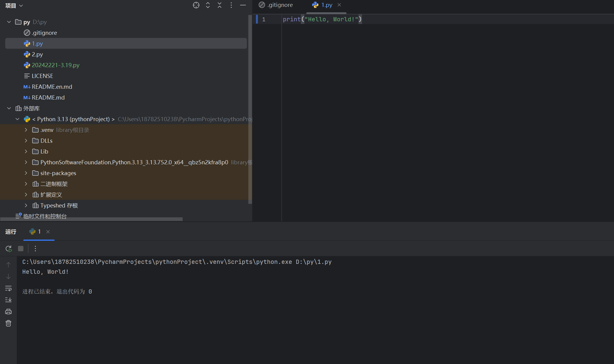Close the 1.py editor tab
The image size is (614, 364).
click(x=339, y=5)
